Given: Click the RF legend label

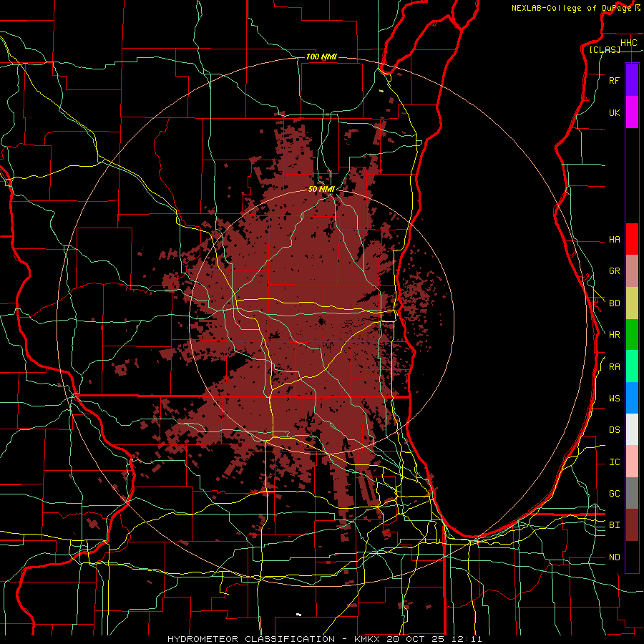Looking at the screenshot, I should pos(614,80).
